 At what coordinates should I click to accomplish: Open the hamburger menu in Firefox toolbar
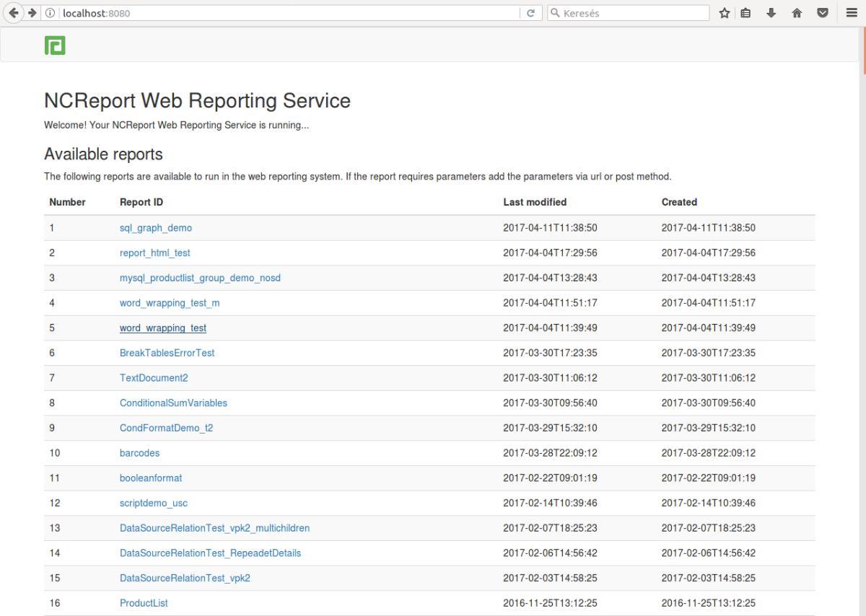pyautogui.click(x=852, y=13)
